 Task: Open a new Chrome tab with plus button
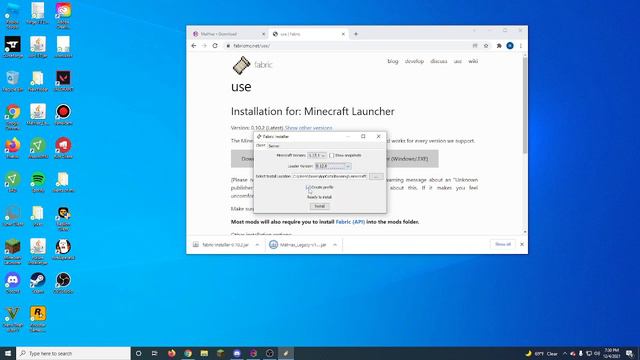click(x=356, y=34)
